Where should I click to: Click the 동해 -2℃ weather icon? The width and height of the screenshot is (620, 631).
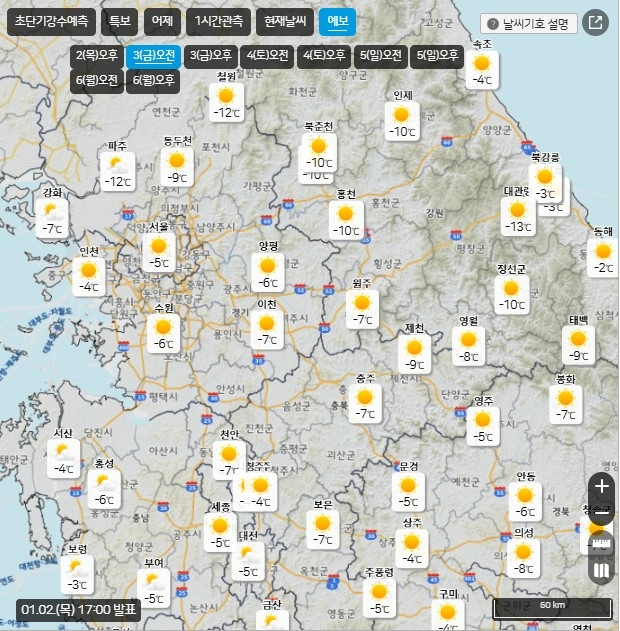click(603, 258)
